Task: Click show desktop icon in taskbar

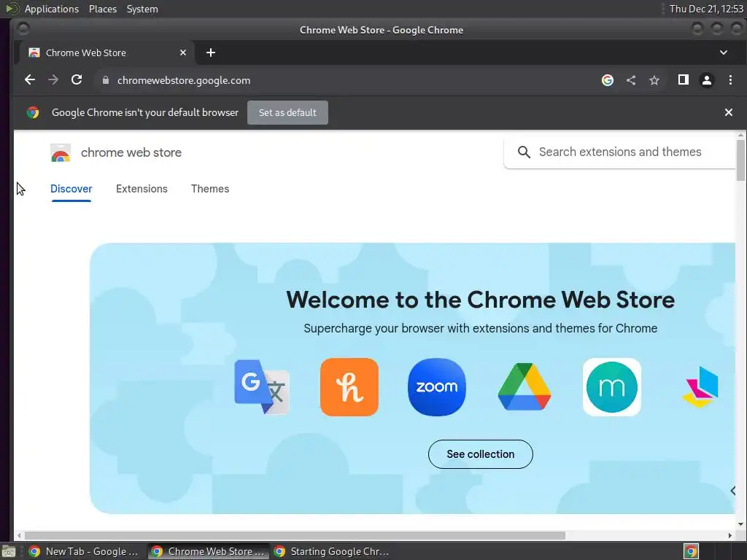Action: pyautogui.click(x=9, y=551)
